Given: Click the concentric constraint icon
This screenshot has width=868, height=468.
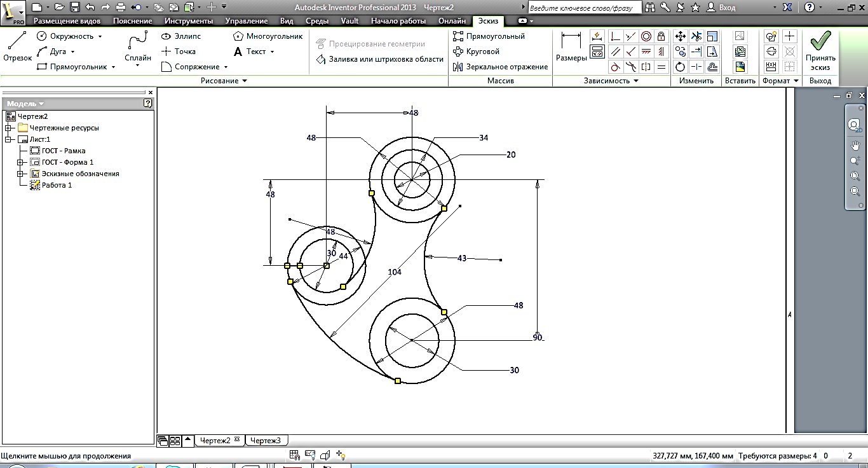Looking at the screenshot, I should click(646, 36).
